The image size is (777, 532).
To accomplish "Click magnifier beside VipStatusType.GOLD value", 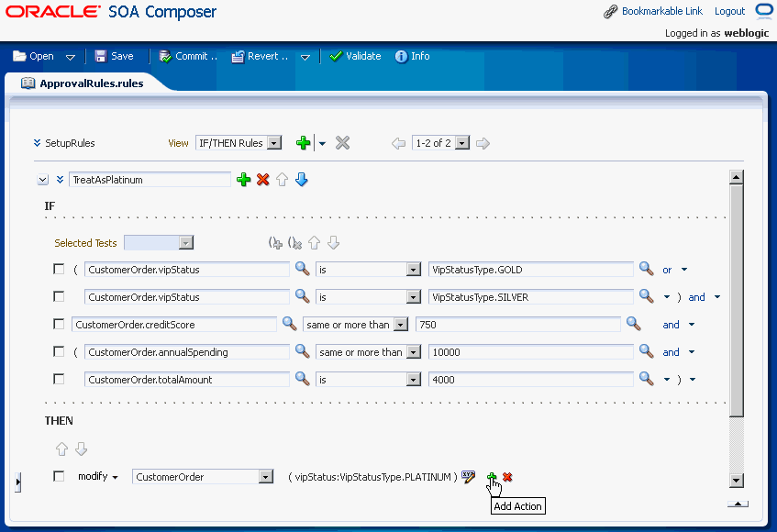I will click(x=646, y=269).
